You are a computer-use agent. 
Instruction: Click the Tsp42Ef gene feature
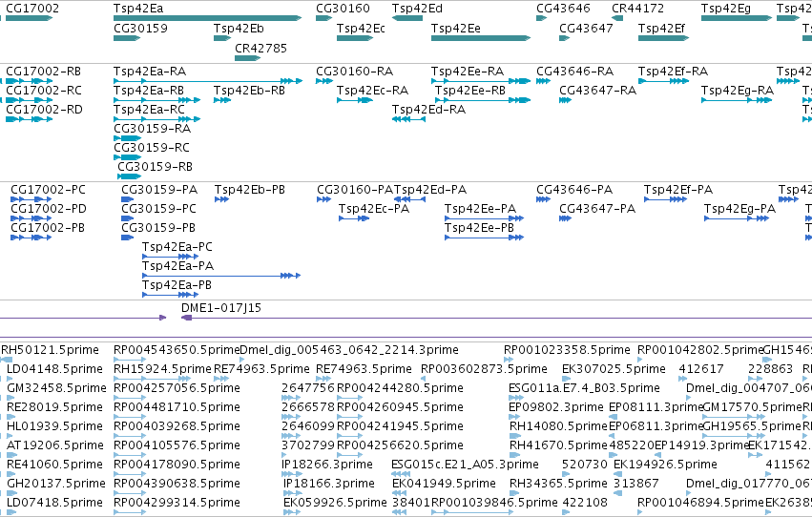pos(663,38)
